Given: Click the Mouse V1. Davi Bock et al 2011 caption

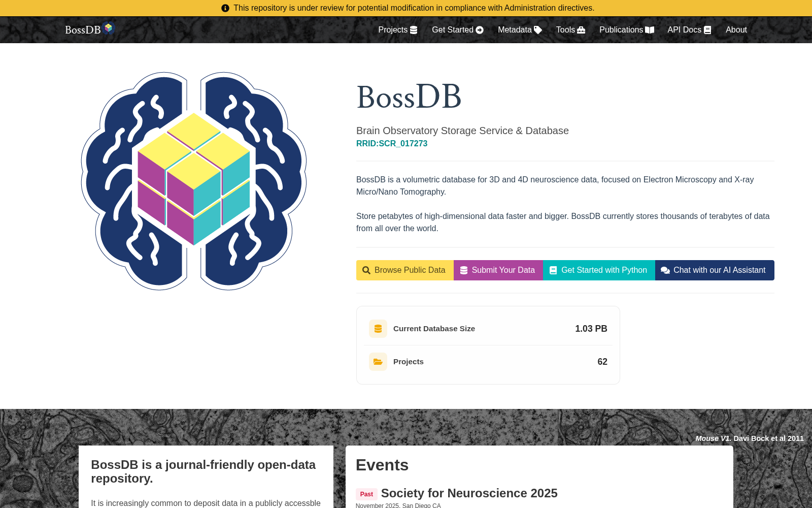Looking at the screenshot, I should click(x=750, y=438).
